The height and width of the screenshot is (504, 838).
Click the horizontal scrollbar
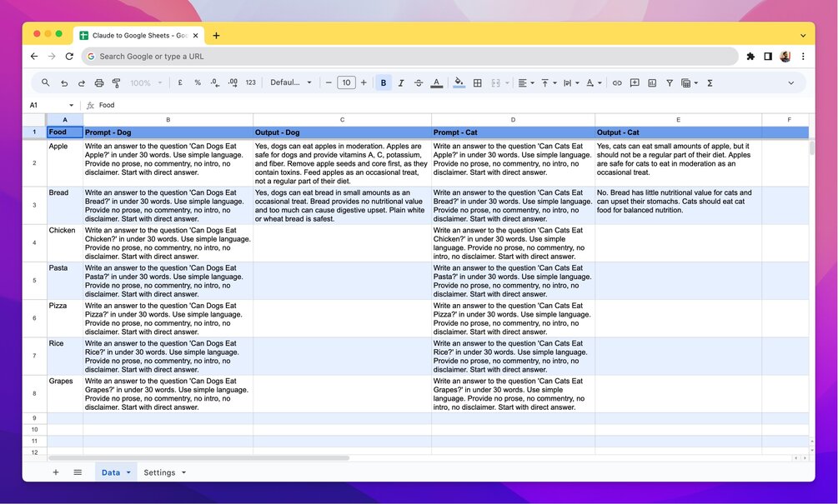coord(198,458)
